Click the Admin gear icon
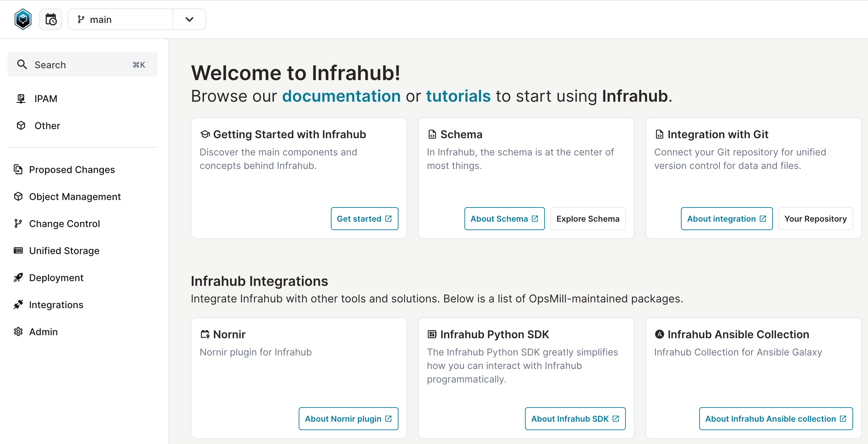868x444 pixels. point(18,331)
